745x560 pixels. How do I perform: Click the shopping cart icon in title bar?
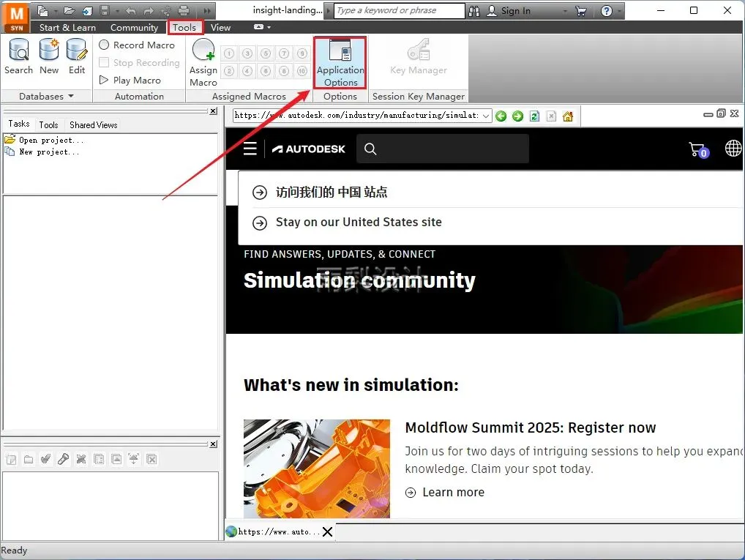click(x=580, y=11)
